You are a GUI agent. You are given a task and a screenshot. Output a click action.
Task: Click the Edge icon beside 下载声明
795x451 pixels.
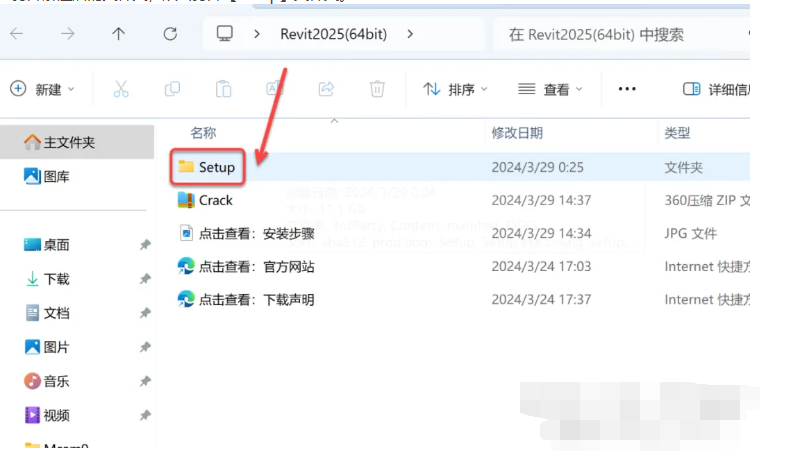(x=186, y=299)
